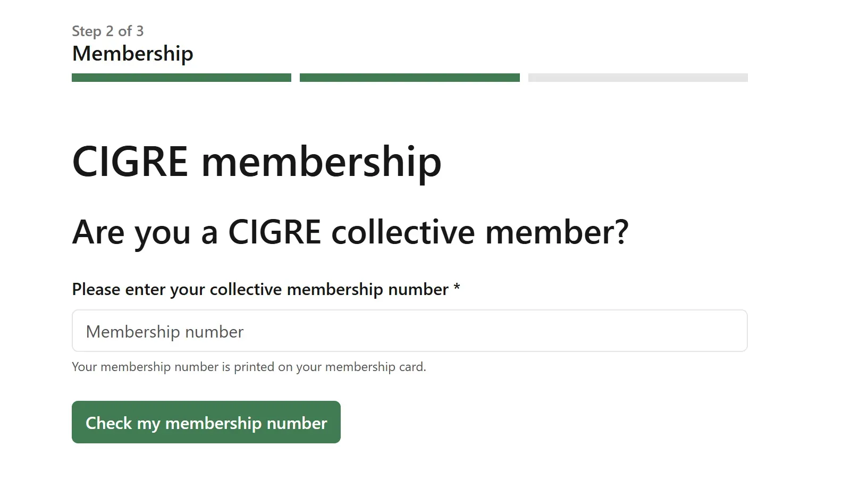Viewport: 868px width, 488px height.
Task: Select the second green progress step segment
Action: coord(409,78)
